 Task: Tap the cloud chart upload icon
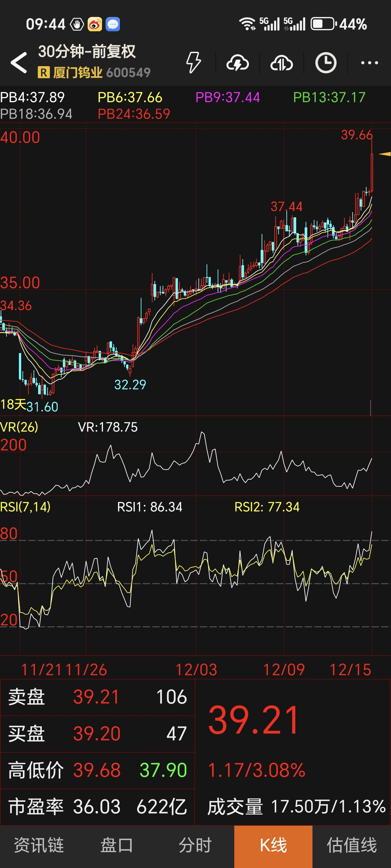282,63
